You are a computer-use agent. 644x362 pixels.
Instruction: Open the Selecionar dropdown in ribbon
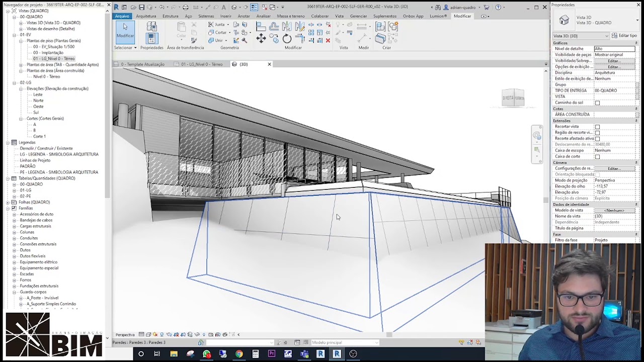(x=125, y=48)
